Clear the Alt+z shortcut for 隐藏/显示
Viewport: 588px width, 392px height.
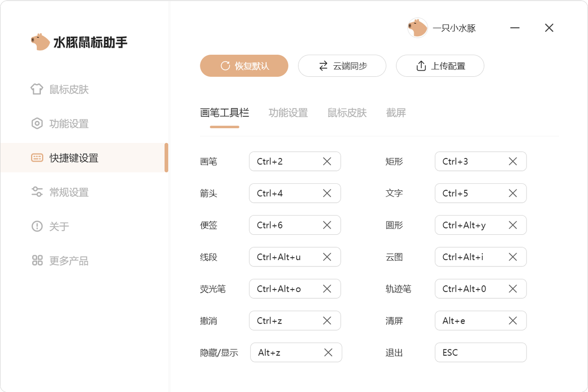click(328, 352)
